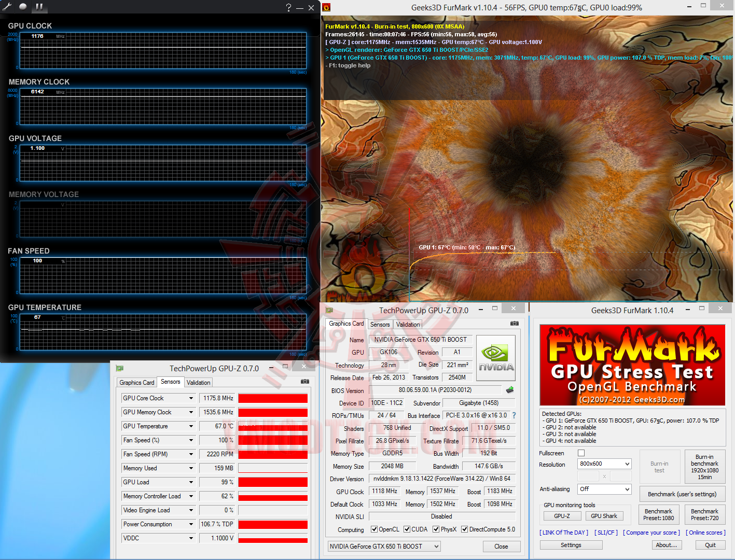This screenshot has width=735, height=560.
Task: Start the Burn-in benchmark 1920x1080 15min
Action: pyautogui.click(x=705, y=467)
